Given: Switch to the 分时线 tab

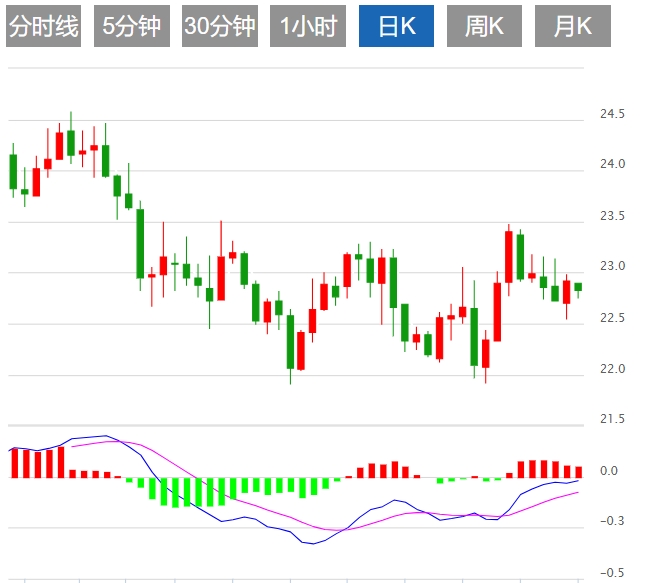Looking at the screenshot, I should (43, 27).
